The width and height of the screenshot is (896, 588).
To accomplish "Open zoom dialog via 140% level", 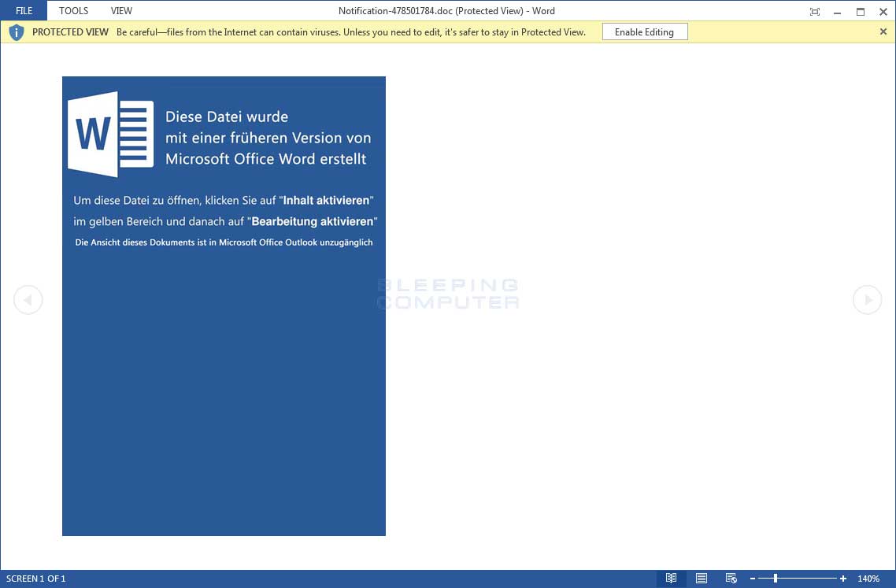I will [868, 579].
